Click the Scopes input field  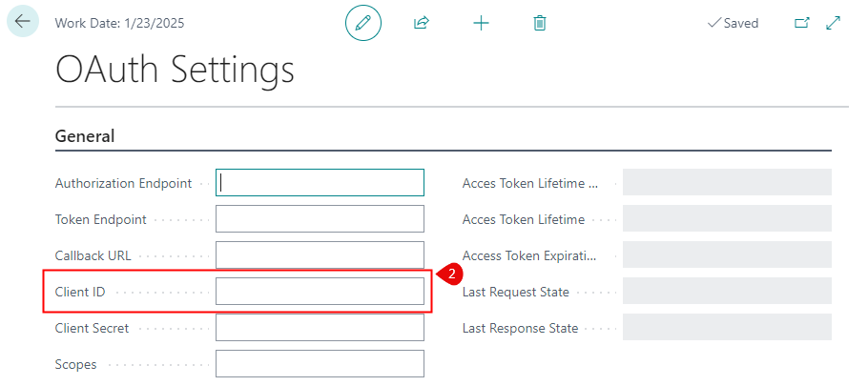pyautogui.click(x=320, y=364)
